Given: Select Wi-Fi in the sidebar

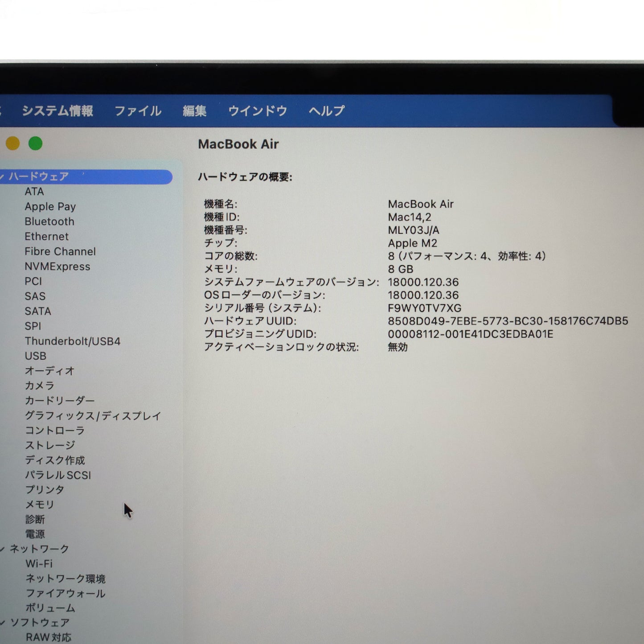Looking at the screenshot, I should click(x=39, y=564).
